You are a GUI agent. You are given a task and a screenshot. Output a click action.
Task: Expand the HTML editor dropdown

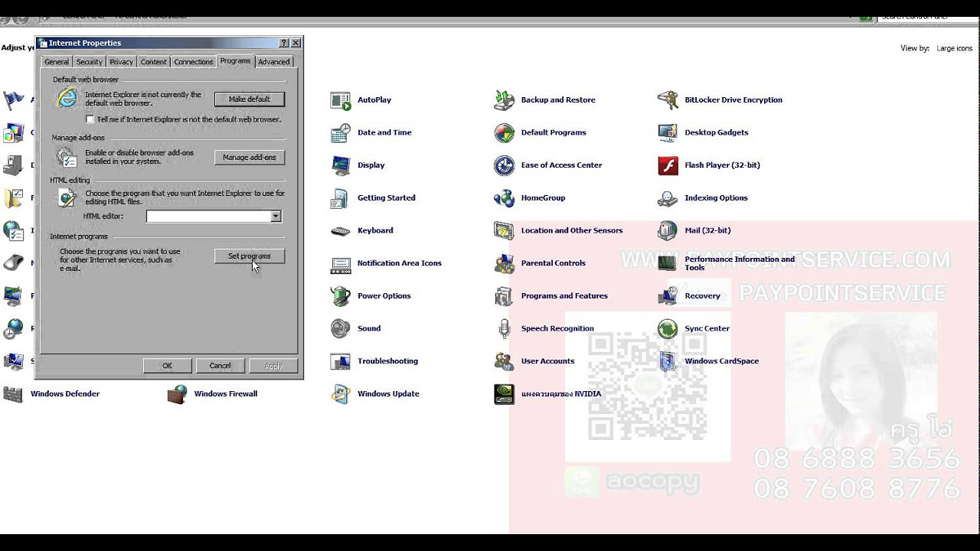(x=276, y=217)
